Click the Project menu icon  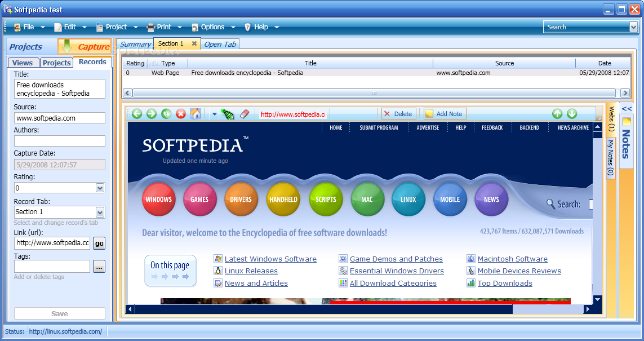pyautogui.click(x=99, y=27)
